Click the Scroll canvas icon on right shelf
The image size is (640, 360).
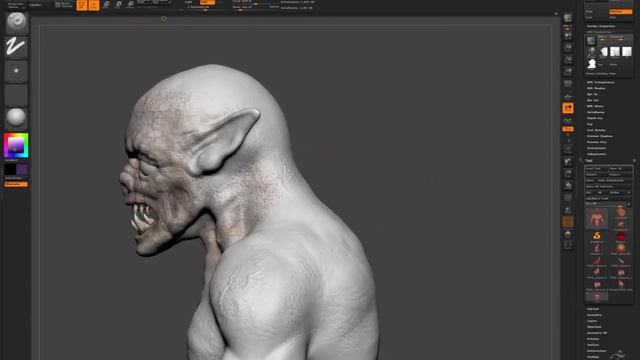pos(568,36)
